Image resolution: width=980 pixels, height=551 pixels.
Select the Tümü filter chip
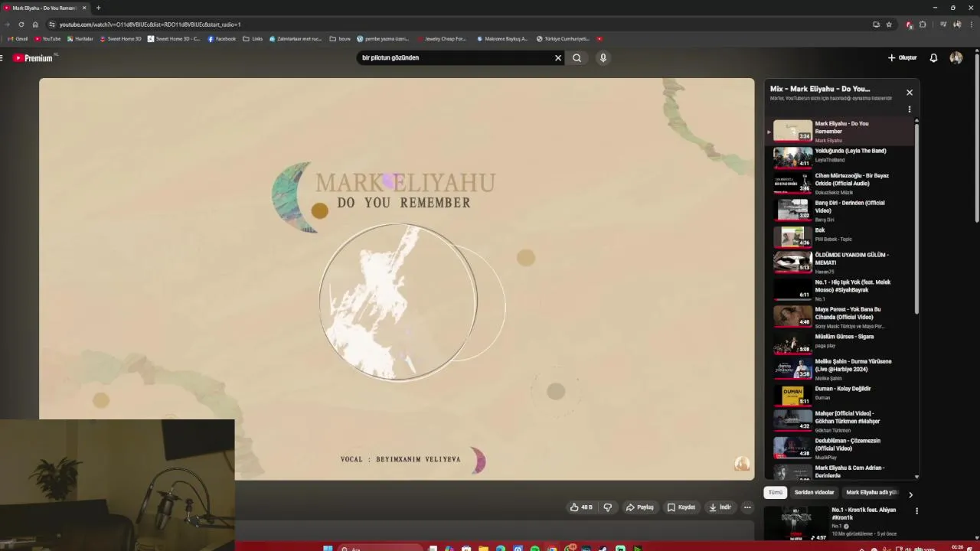[776, 493]
